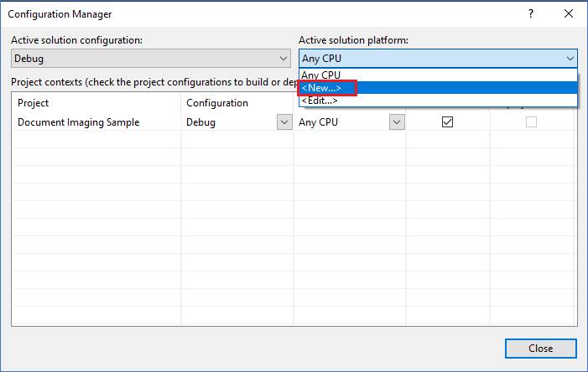This screenshot has height=372, width=588.
Task: Toggle the Deploy checkbox for Document Imaging Sample
Action: coord(531,122)
